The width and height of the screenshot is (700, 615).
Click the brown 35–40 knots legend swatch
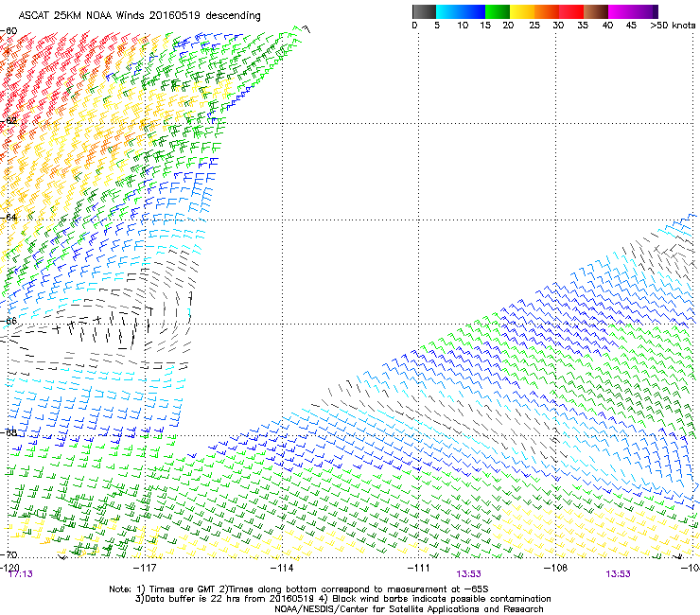pos(596,11)
